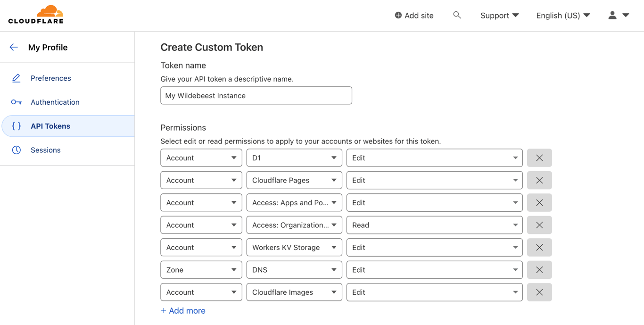This screenshot has width=644, height=325.
Task: Open the English (US) language selector
Action: (563, 16)
